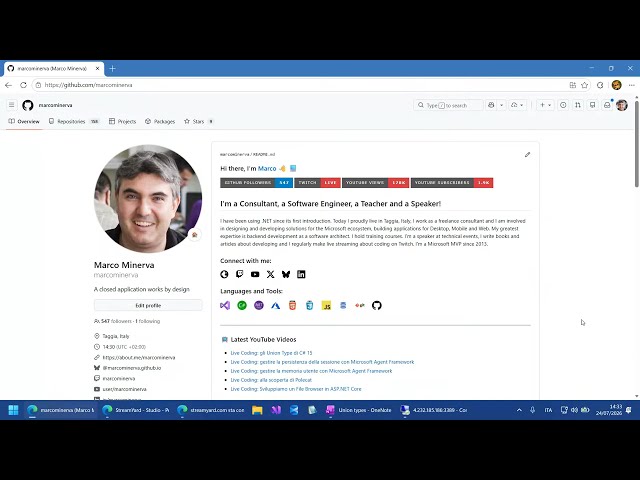Viewport: 640px width, 480px height.
Task: Click the page vertical scrollbar
Action: [637, 245]
